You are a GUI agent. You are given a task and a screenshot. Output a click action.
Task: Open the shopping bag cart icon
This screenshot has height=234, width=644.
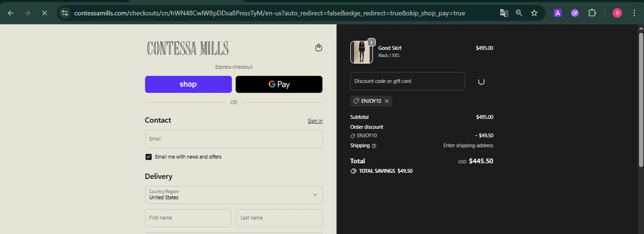[x=319, y=48]
